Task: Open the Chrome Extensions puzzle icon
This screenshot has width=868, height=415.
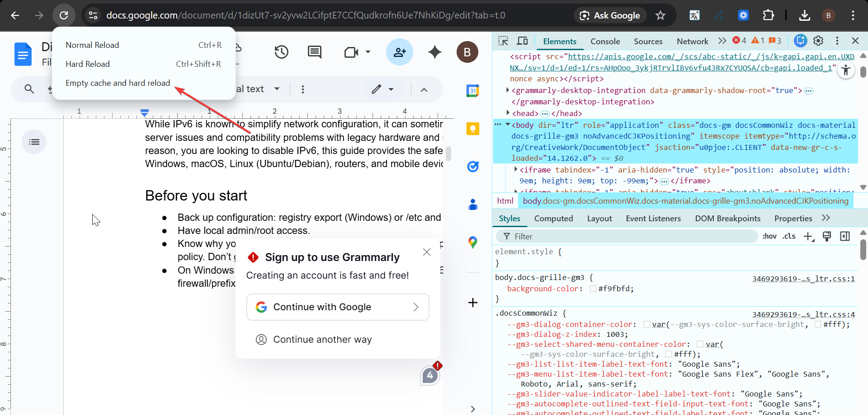Action: 768,15
